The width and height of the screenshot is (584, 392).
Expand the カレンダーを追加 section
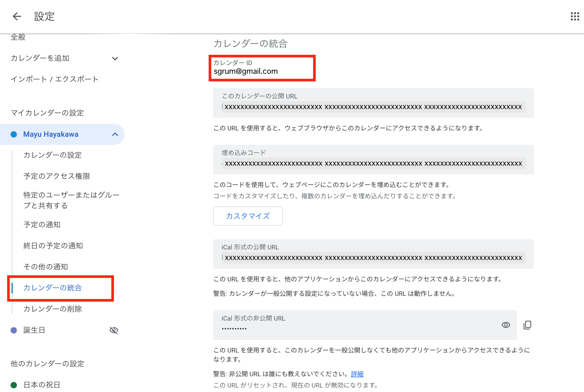pyautogui.click(x=115, y=58)
